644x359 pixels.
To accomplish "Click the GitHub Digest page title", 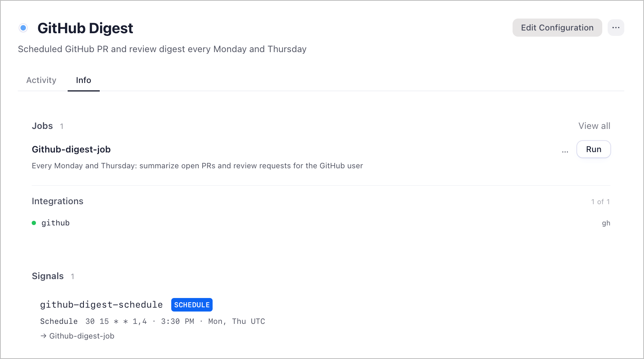I will click(85, 28).
